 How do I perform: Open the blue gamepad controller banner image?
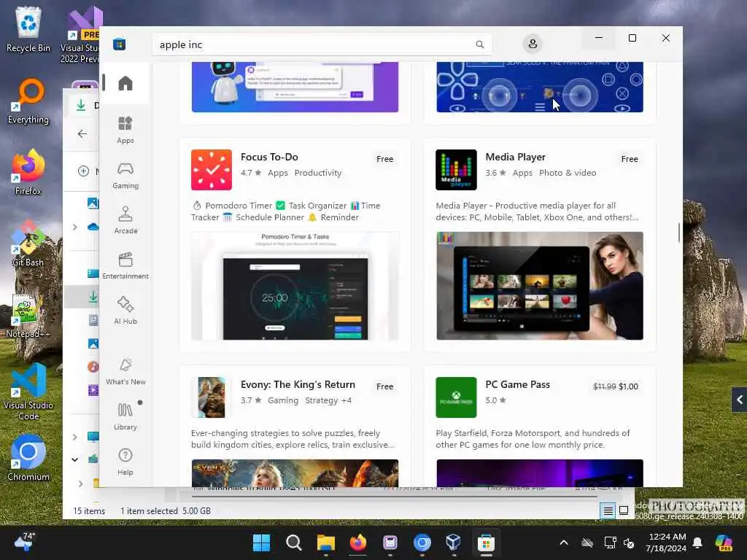click(x=540, y=87)
